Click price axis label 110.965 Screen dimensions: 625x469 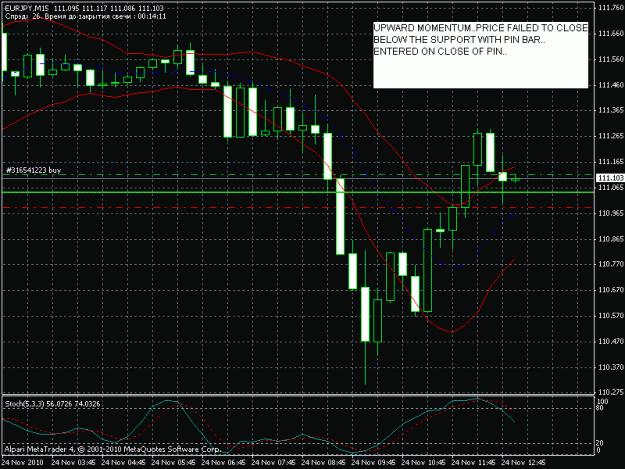pos(611,213)
